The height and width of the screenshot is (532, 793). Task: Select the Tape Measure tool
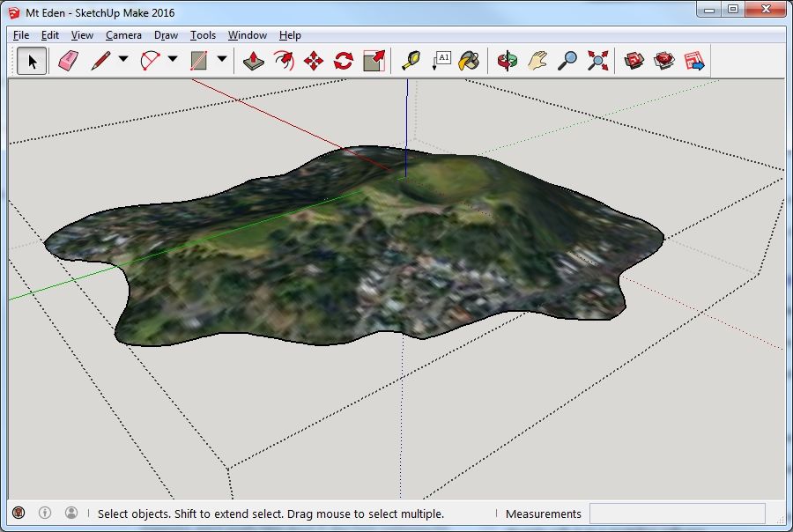(x=411, y=61)
